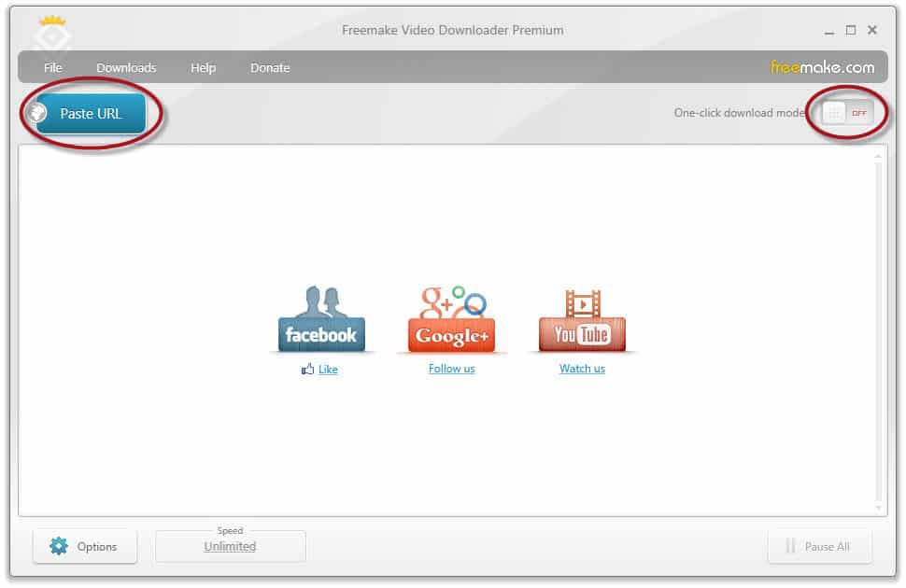906x588 pixels.
Task: Open the Follow us link
Action: coord(451,369)
